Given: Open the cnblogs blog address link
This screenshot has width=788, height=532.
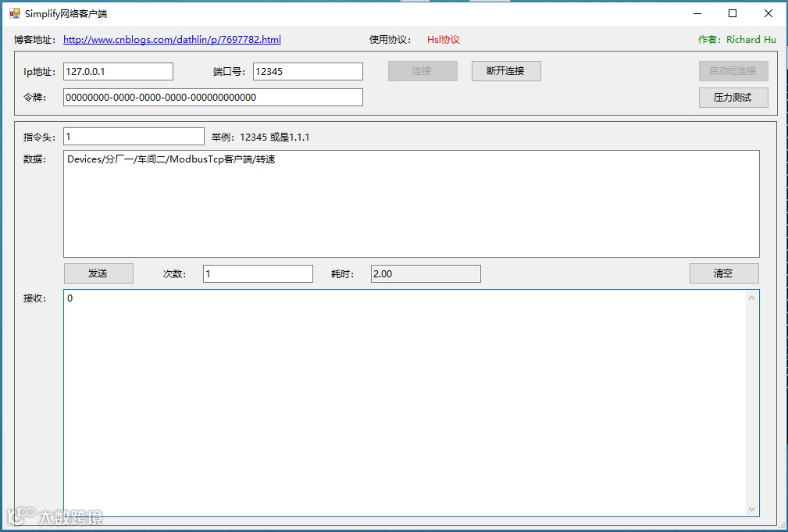Looking at the screenshot, I should click(172, 39).
